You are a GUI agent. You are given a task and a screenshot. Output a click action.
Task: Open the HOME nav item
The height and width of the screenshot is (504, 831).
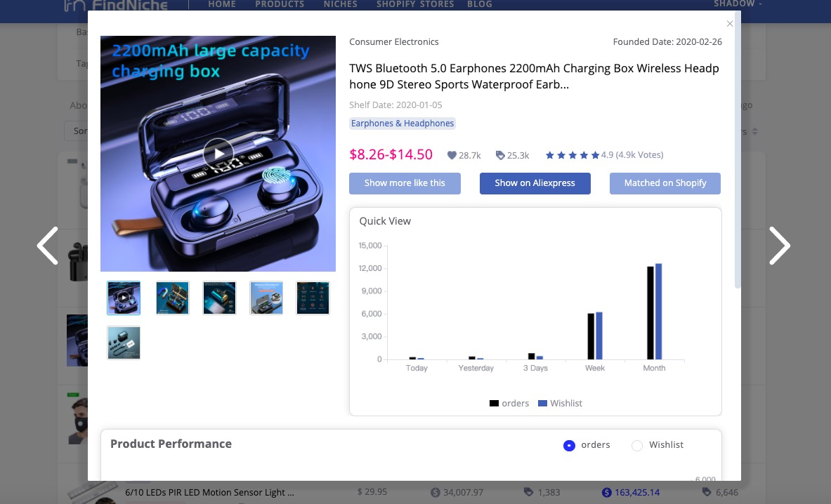[222, 4]
